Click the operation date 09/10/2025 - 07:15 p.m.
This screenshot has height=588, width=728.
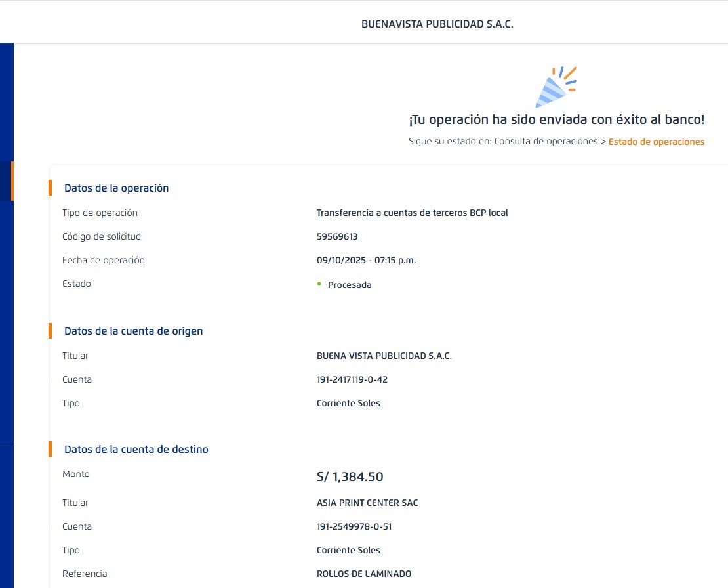[x=366, y=261]
